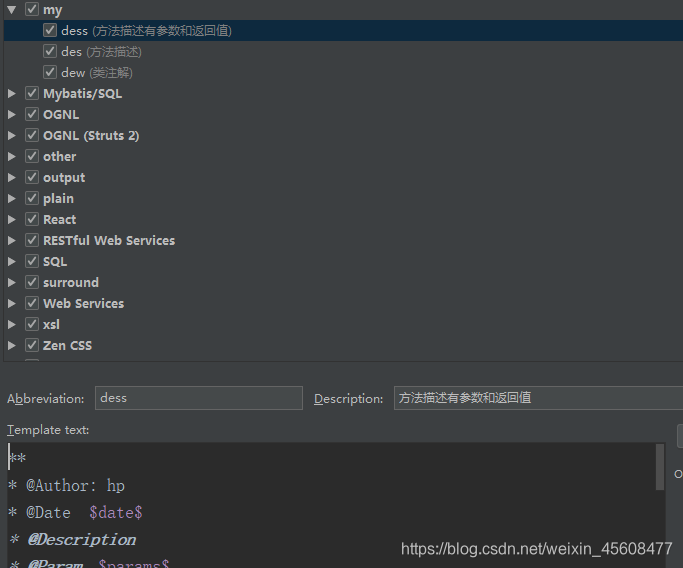The image size is (683, 568).
Task: Click the $date$ variable in template
Action: point(116,512)
